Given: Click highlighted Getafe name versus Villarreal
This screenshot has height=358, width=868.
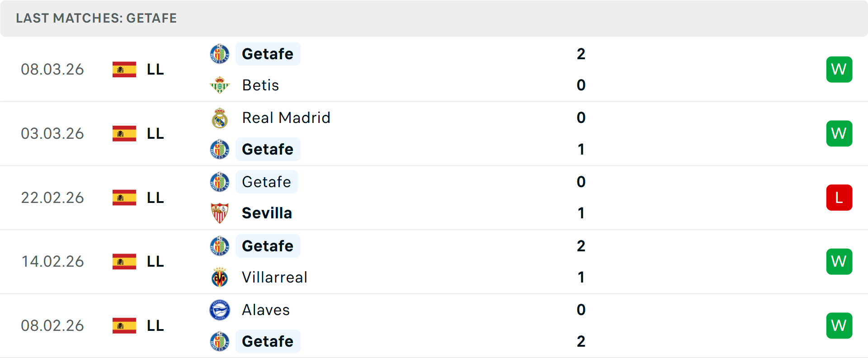Looking at the screenshot, I should 268,246.
